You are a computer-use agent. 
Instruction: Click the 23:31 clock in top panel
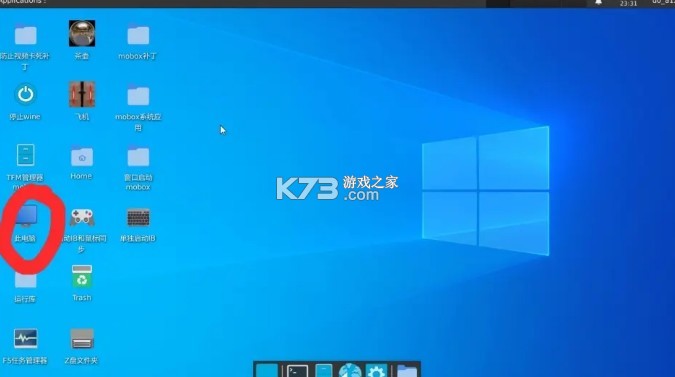[629, 3]
